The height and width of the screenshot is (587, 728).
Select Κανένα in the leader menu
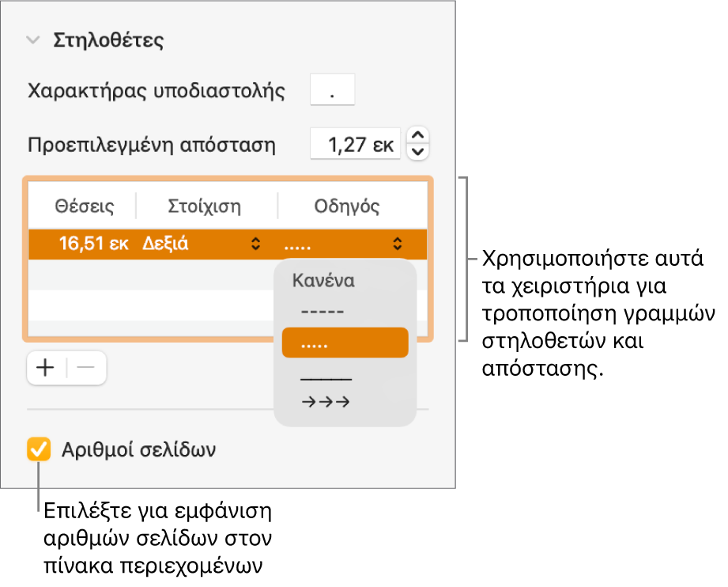click(323, 280)
